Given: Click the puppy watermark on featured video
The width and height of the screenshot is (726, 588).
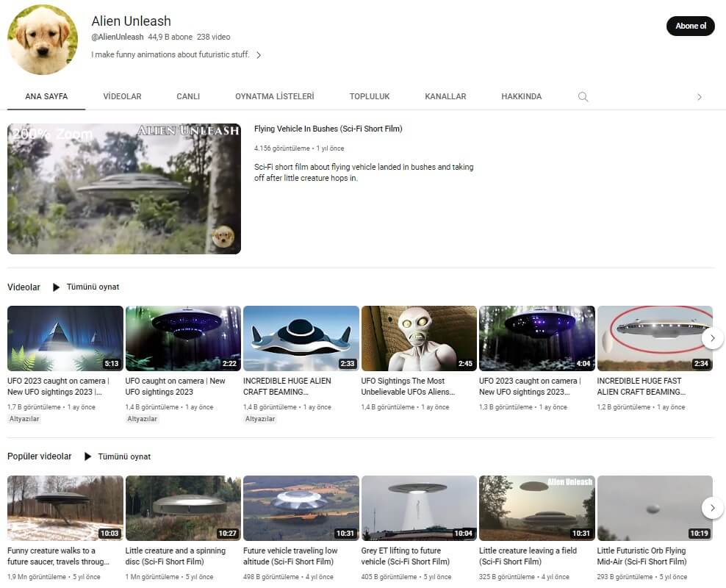Looking at the screenshot, I should coord(222,237).
